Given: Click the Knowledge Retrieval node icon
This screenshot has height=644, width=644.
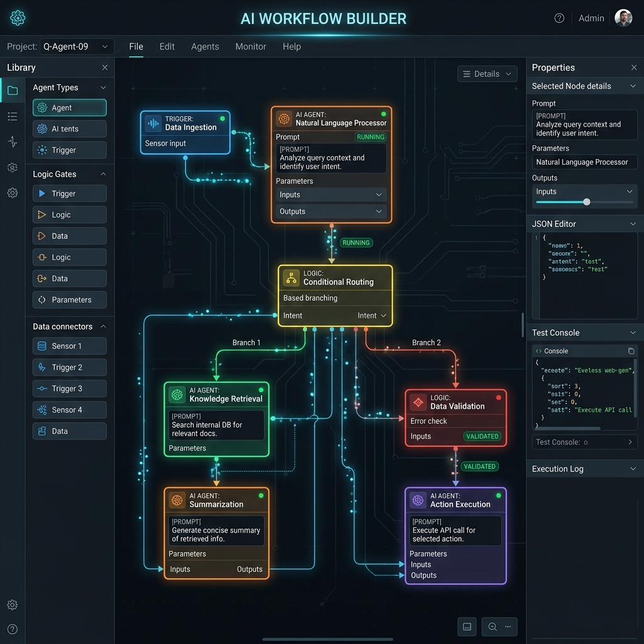Looking at the screenshot, I should [x=177, y=395].
